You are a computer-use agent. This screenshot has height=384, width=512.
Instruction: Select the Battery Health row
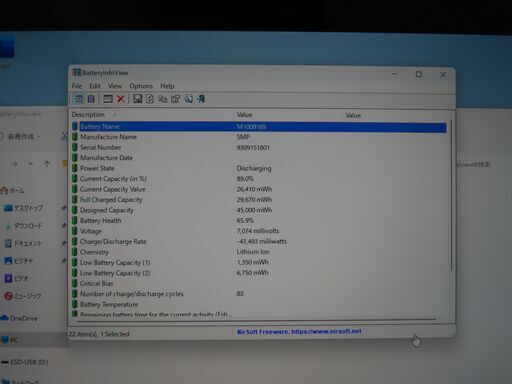[x=259, y=221]
